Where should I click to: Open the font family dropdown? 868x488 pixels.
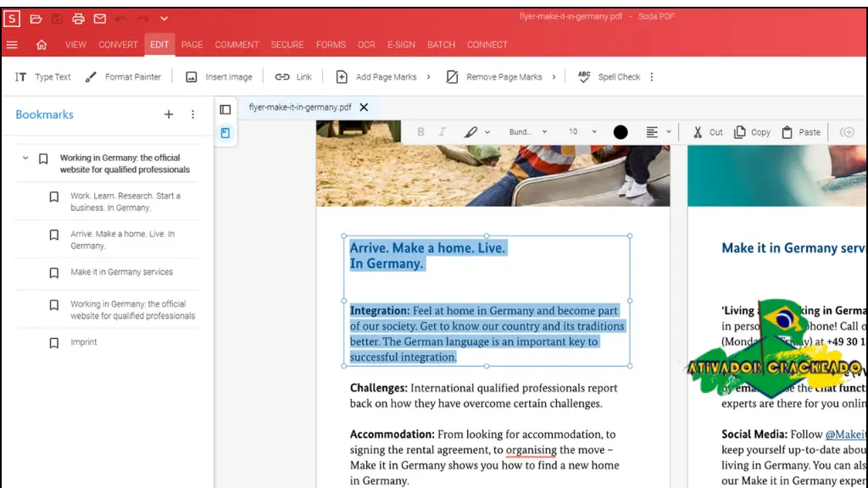tap(528, 131)
